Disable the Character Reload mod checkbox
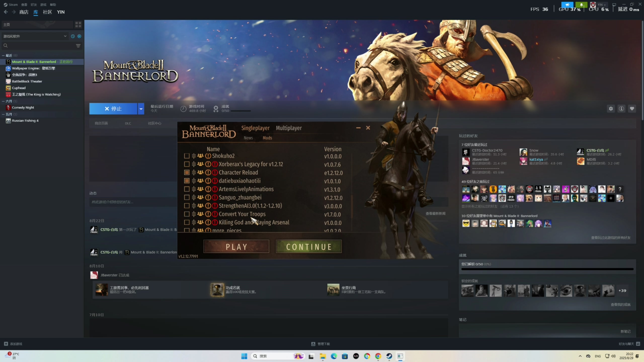The width and height of the screenshot is (644, 362). [x=187, y=172]
